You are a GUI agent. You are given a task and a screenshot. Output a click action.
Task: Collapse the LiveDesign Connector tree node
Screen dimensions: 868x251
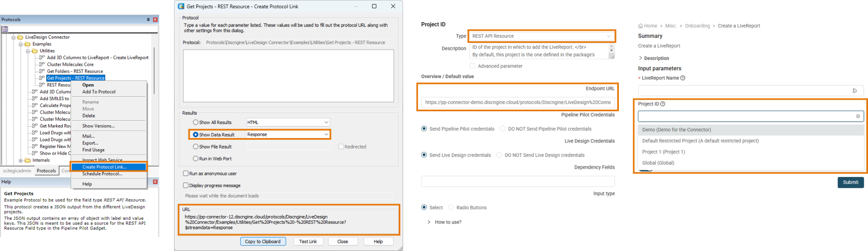(x=13, y=37)
